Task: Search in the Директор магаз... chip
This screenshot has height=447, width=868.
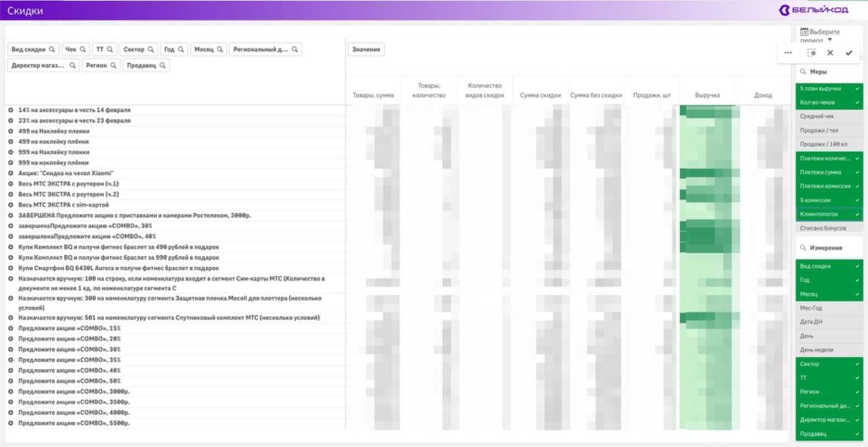Action: click(x=73, y=65)
